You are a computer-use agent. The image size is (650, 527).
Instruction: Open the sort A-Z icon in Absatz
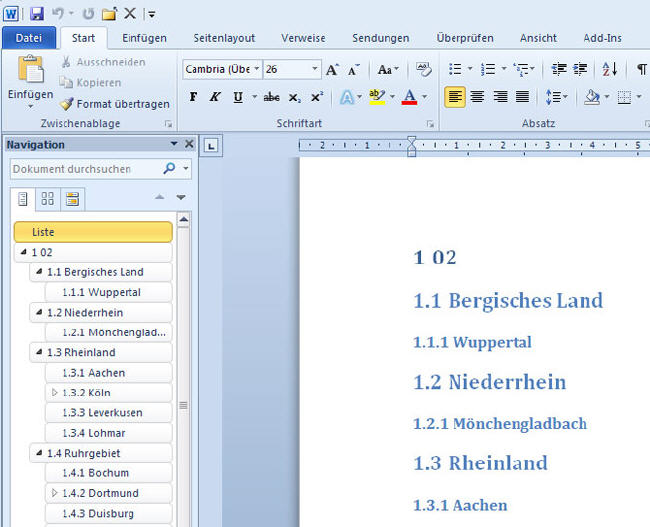coord(609,70)
